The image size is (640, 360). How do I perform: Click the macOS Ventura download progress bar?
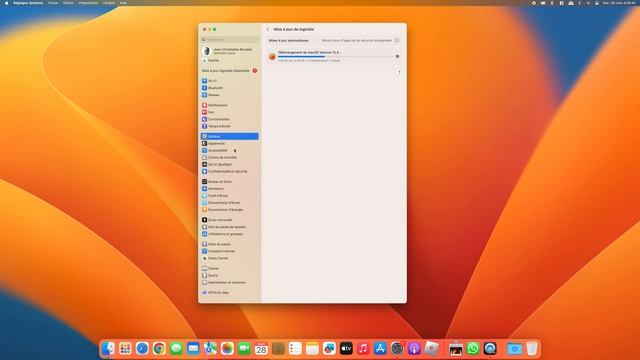point(336,57)
